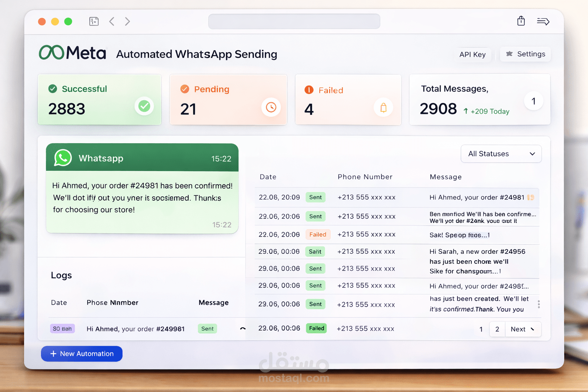Go forward with the right chevron arrow
The width and height of the screenshot is (588, 392).
pyautogui.click(x=127, y=21)
